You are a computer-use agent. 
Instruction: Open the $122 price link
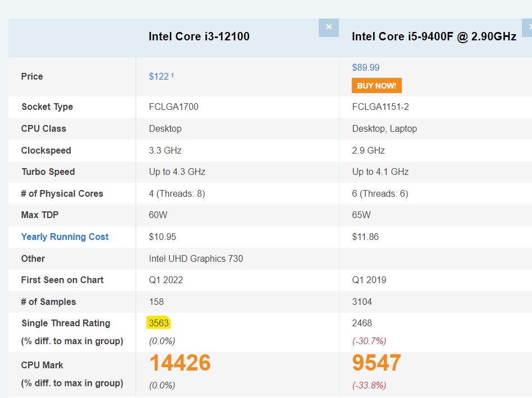tap(159, 77)
